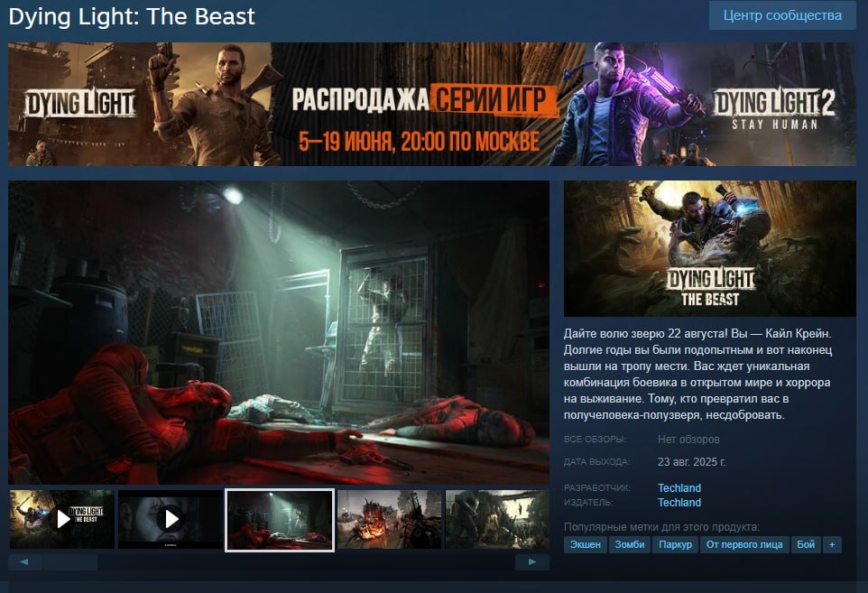The width and height of the screenshot is (868, 593).
Task: Select the Бой tag
Action: (806, 544)
